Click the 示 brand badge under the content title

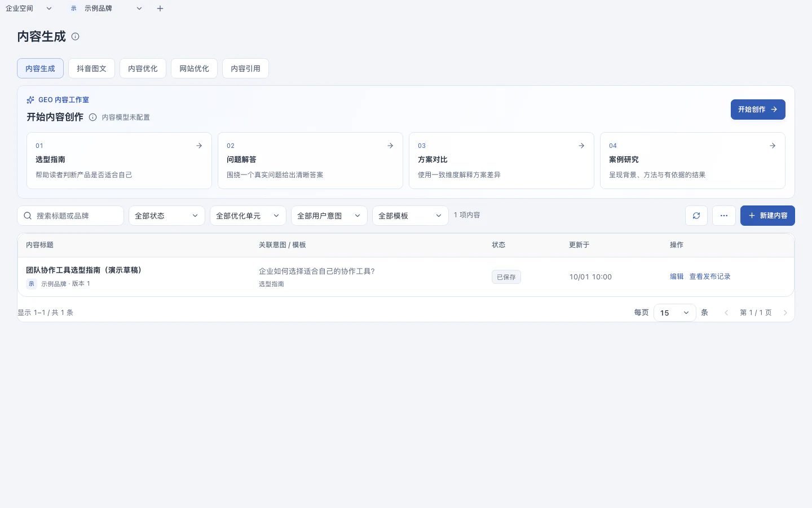coord(32,284)
